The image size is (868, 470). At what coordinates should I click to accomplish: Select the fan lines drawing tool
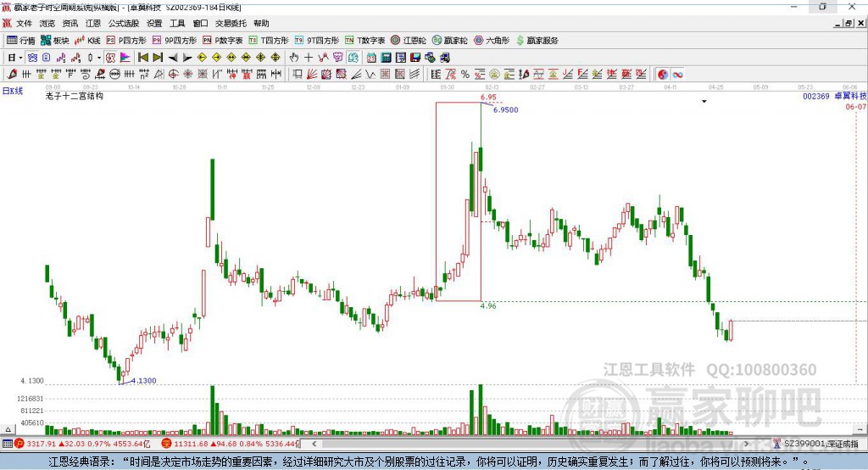pyautogui.click(x=312, y=75)
